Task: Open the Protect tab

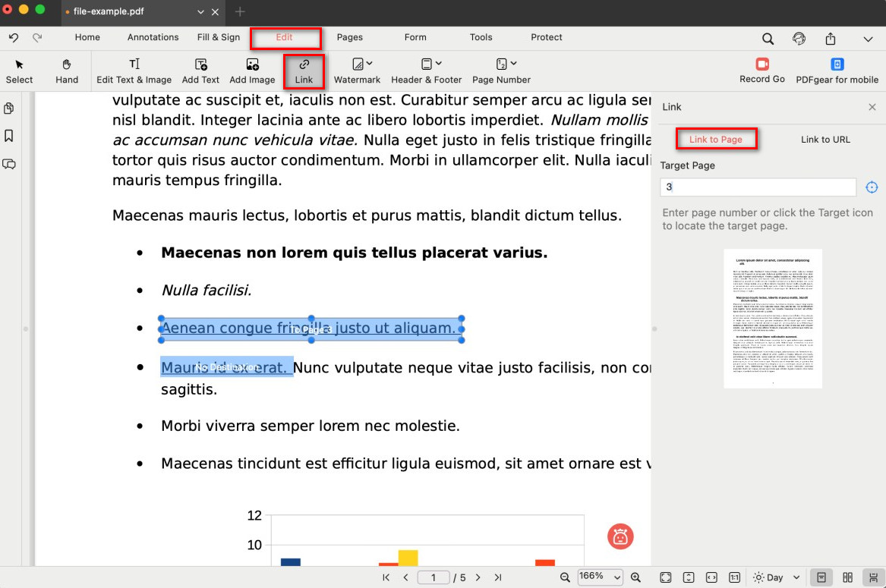Action: 547,37
